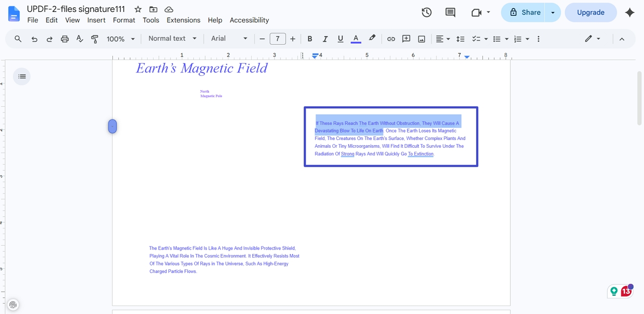Image resolution: width=644 pixels, height=314 pixels.
Task: Open more toolbar options
Action: coord(538,39)
